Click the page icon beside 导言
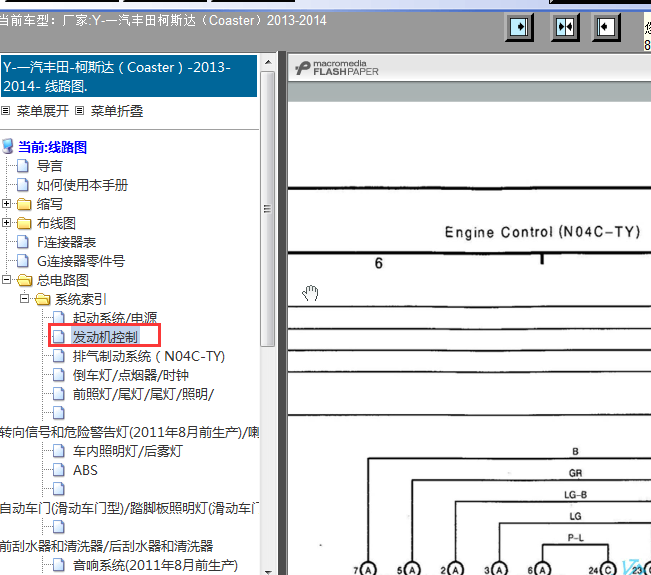The image size is (651, 575). 23,166
